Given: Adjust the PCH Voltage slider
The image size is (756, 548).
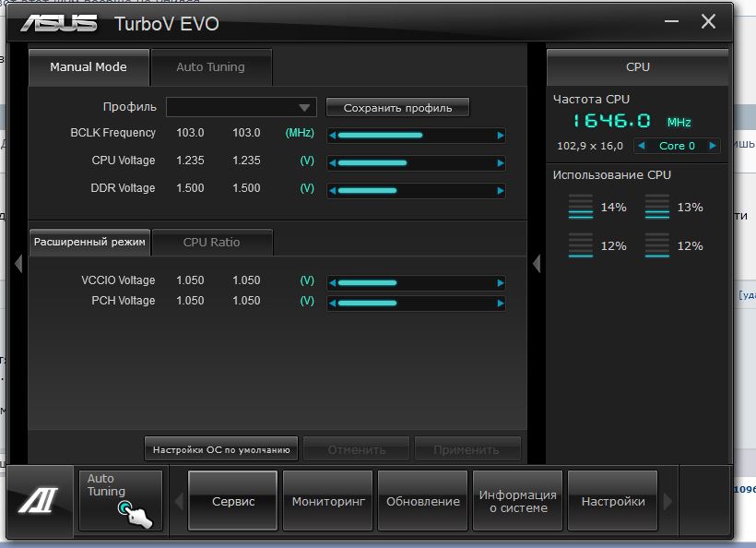Looking at the screenshot, I should pyautogui.click(x=417, y=304).
